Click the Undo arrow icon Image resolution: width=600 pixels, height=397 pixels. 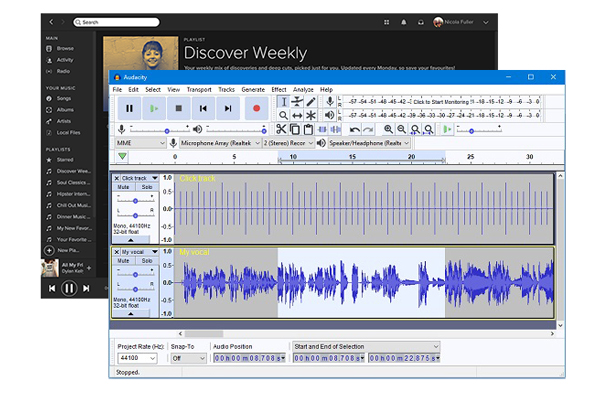point(355,129)
